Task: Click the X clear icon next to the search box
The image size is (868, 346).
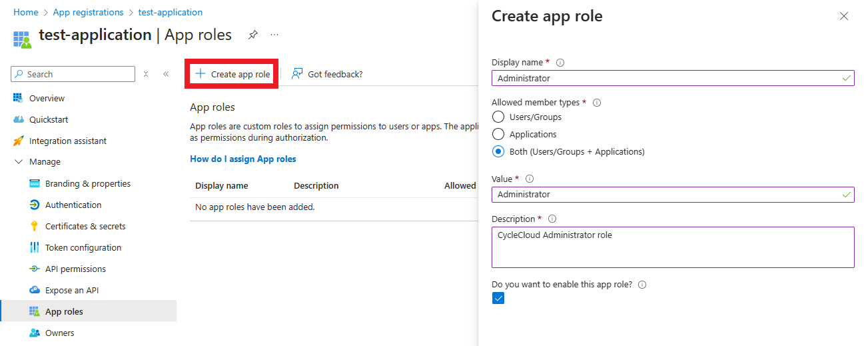Action: pyautogui.click(x=146, y=74)
